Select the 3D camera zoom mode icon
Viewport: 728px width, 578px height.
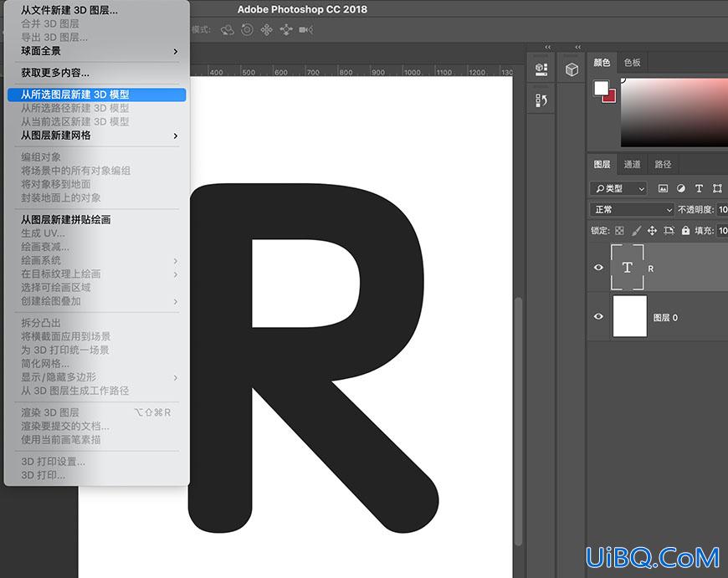point(306,30)
